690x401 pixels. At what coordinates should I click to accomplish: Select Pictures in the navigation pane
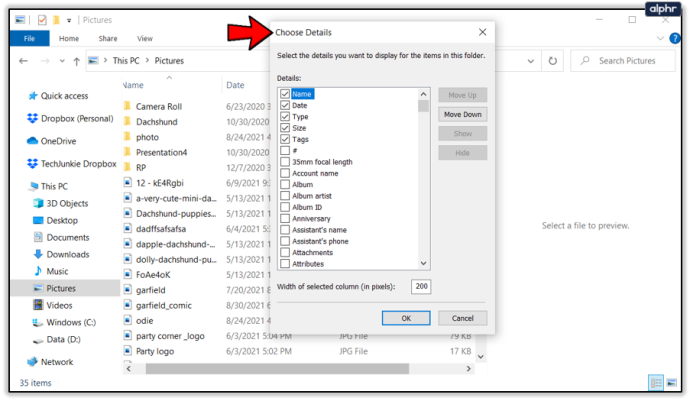point(65,288)
